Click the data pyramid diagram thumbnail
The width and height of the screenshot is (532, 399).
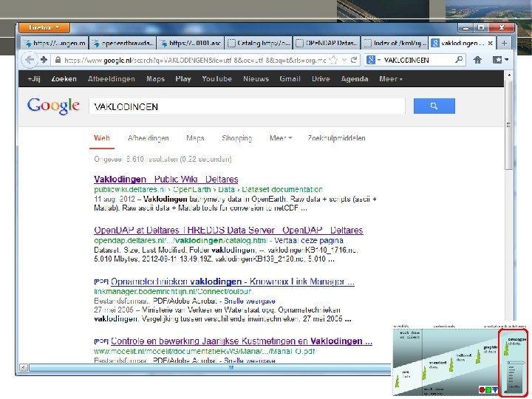coord(460,361)
